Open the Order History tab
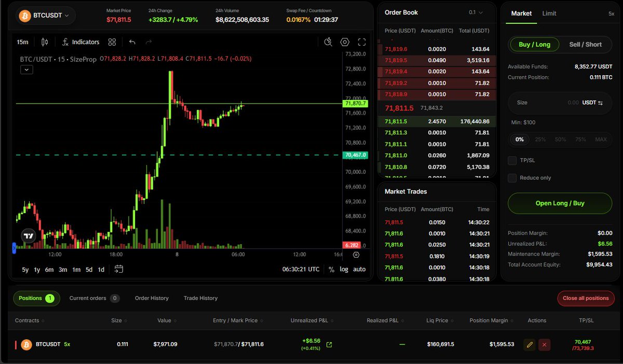 (152, 298)
